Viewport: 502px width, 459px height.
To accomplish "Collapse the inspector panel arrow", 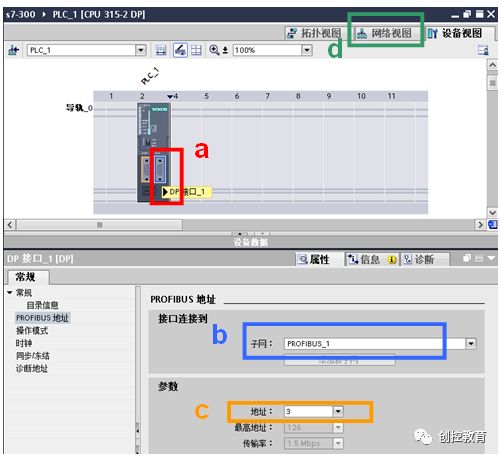I will click(x=491, y=258).
